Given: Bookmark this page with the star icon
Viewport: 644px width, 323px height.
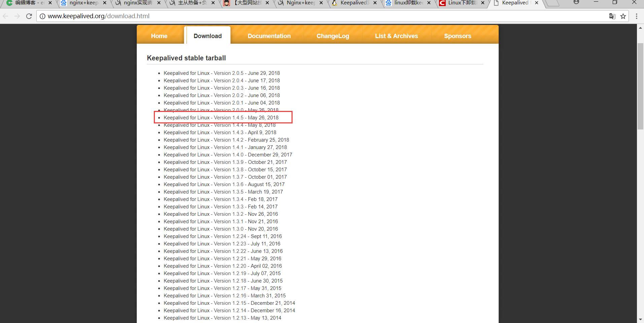Looking at the screenshot, I should coord(623,16).
